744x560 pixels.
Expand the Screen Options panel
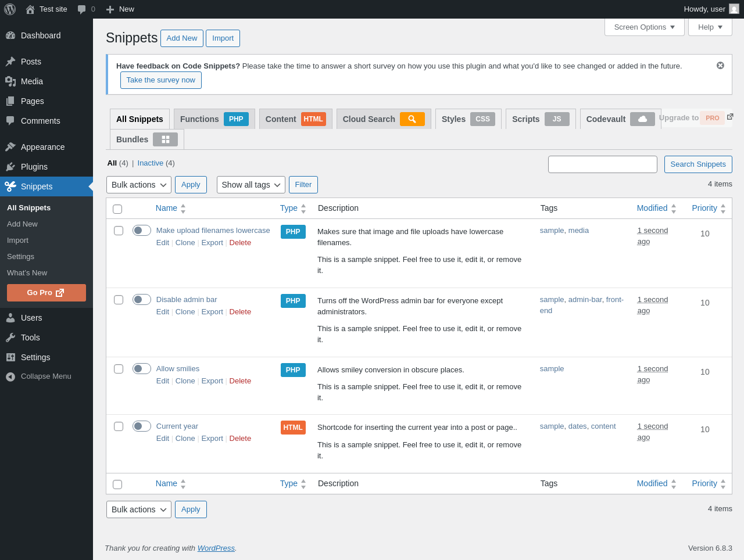[x=645, y=27]
